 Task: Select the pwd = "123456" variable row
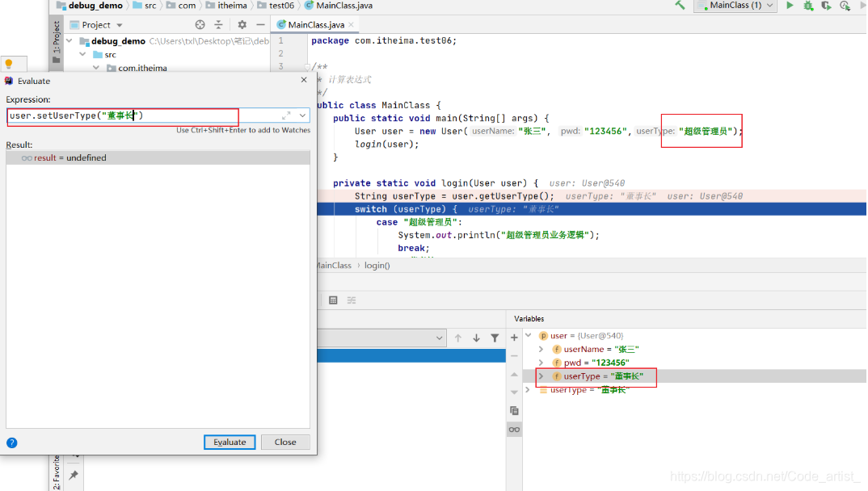click(695, 363)
